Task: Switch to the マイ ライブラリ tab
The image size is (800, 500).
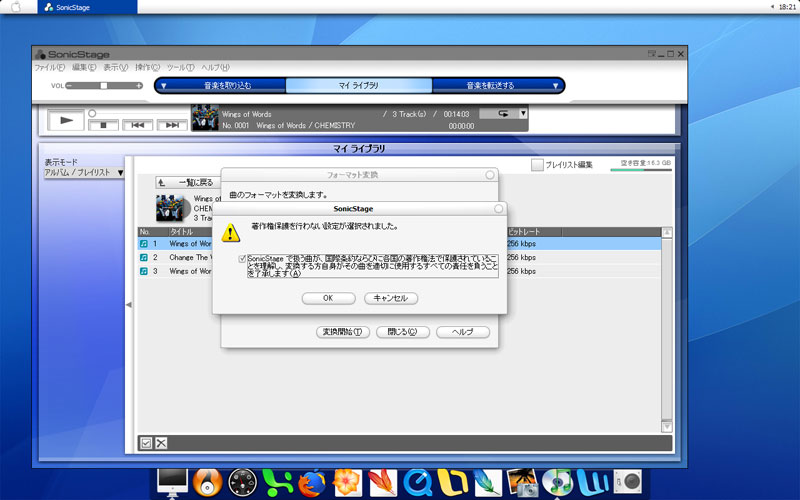Action: coord(359,86)
